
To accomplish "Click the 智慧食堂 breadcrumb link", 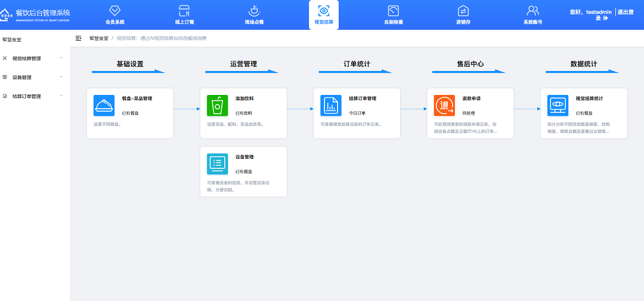I will tap(99, 38).
